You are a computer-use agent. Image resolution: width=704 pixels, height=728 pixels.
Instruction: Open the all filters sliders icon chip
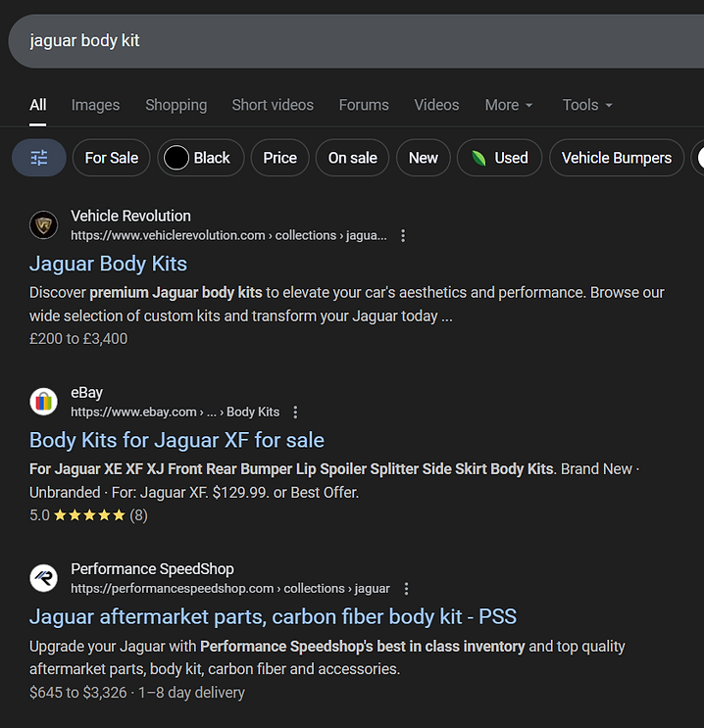(x=39, y=158)
